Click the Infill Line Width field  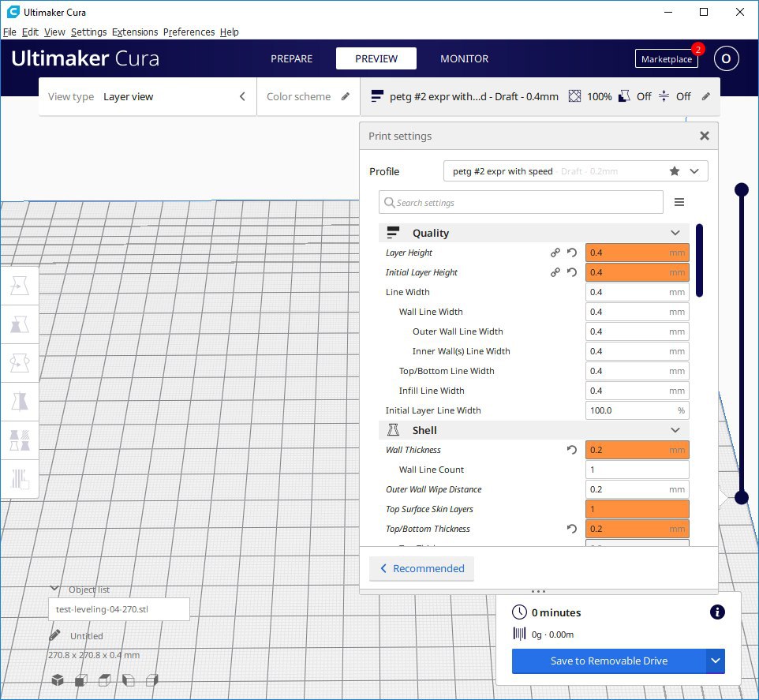[x=637, y=391]
